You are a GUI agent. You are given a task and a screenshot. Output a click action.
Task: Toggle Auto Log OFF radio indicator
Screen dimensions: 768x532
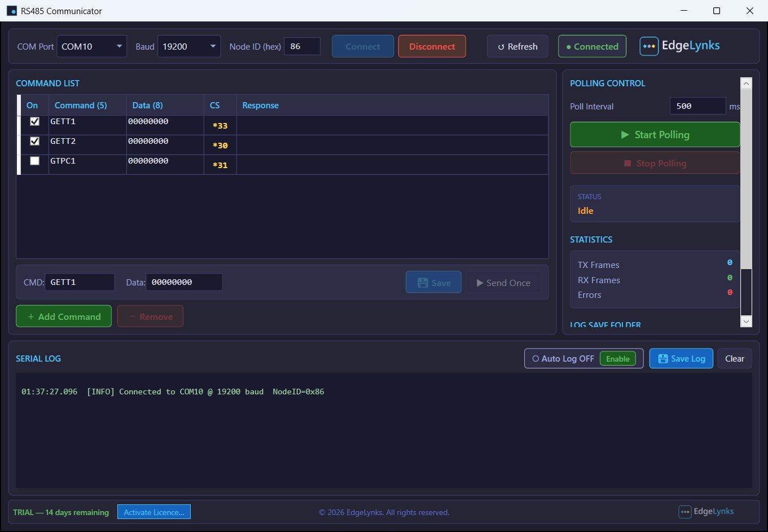(x=536, y=359)
